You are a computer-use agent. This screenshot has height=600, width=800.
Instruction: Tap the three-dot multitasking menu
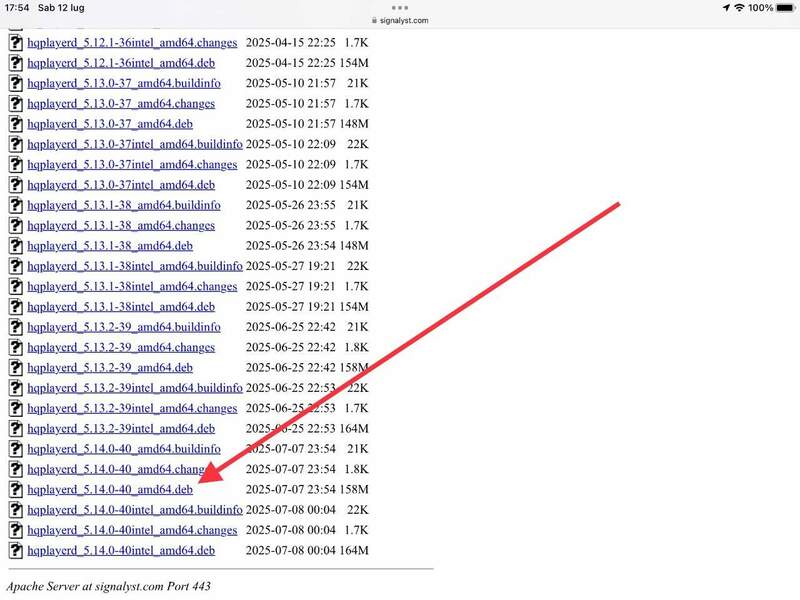tap(400, 6)
